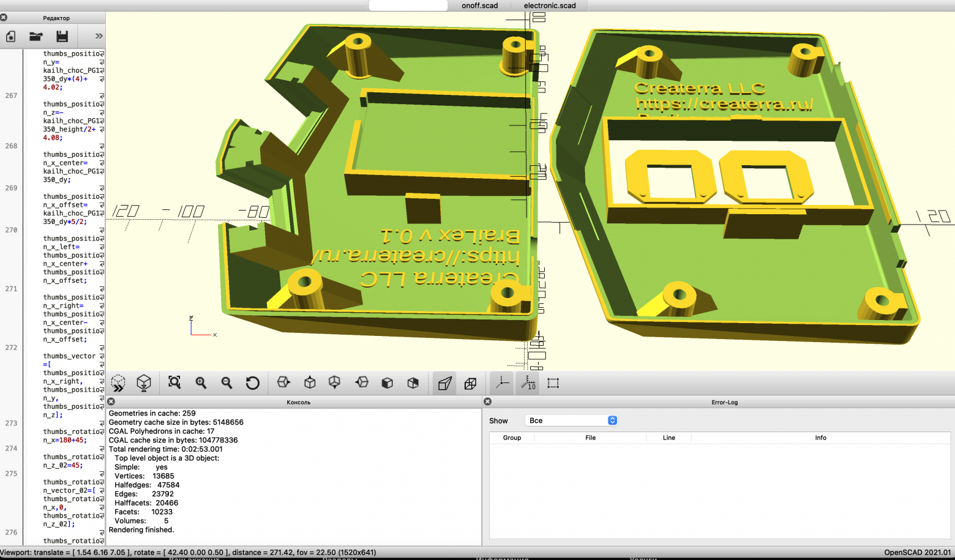Place cursor on '350_dy*5/2;' code line
The width and height of the screenshot is (955, 560).
(x=65, y=222)
